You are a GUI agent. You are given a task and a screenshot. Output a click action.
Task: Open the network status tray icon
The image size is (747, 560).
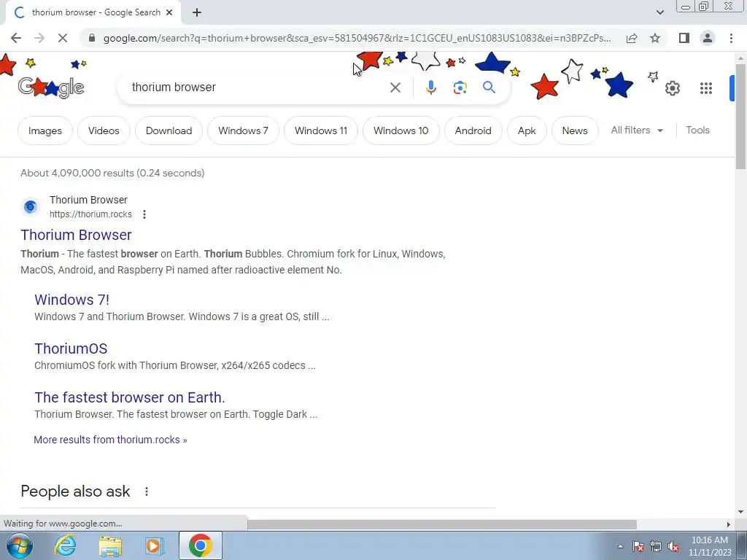(x=656, y=547)
